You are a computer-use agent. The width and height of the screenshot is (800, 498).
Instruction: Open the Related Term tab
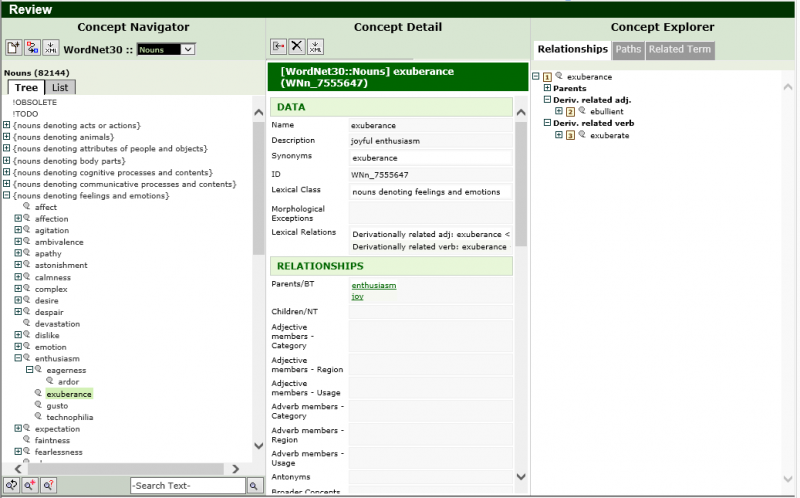click(680, 49)
